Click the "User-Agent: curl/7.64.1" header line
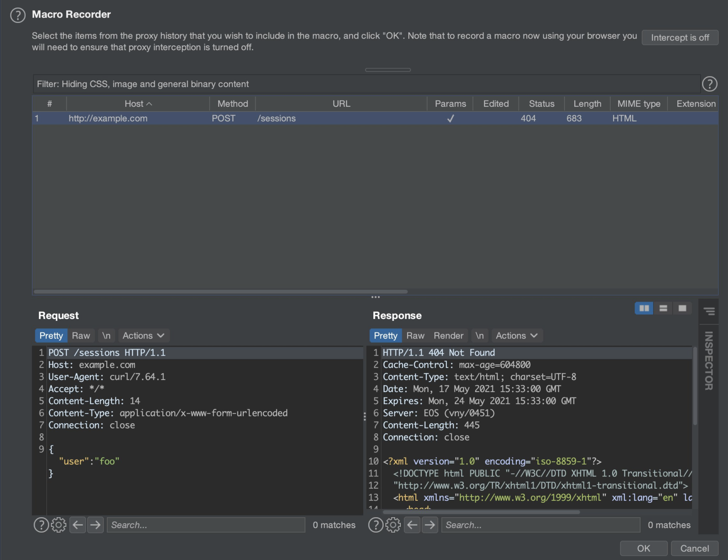728x560 pixels. [107, 377]
